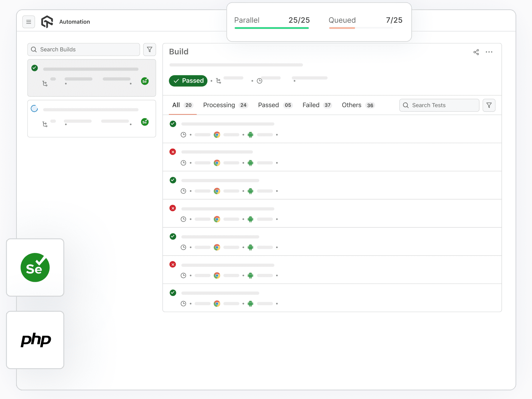Image resolution: width=532 pixels, height=399 pixels.
Task: Expand the sidebar with the hamburger menu
Action: tap(29, 22)
